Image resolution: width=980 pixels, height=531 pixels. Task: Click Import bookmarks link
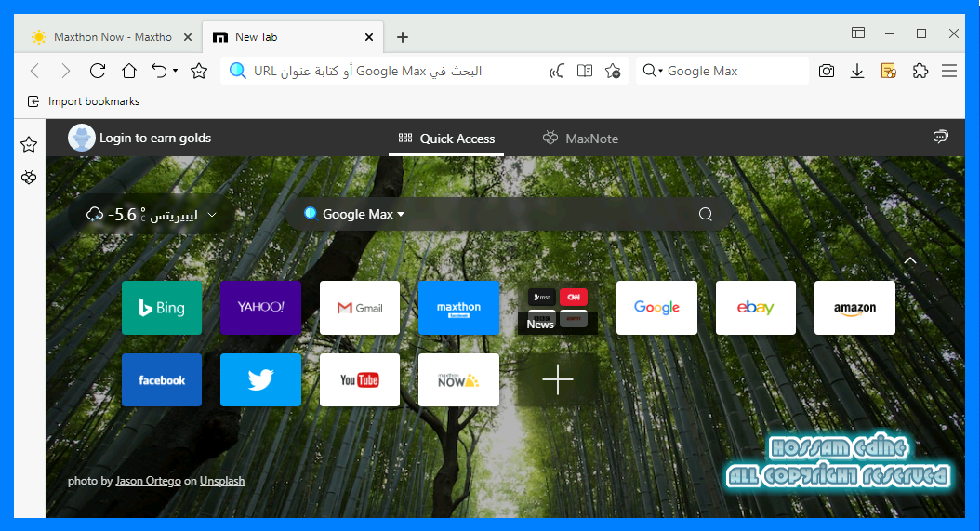pyautogui.click(x=84, y=101)
